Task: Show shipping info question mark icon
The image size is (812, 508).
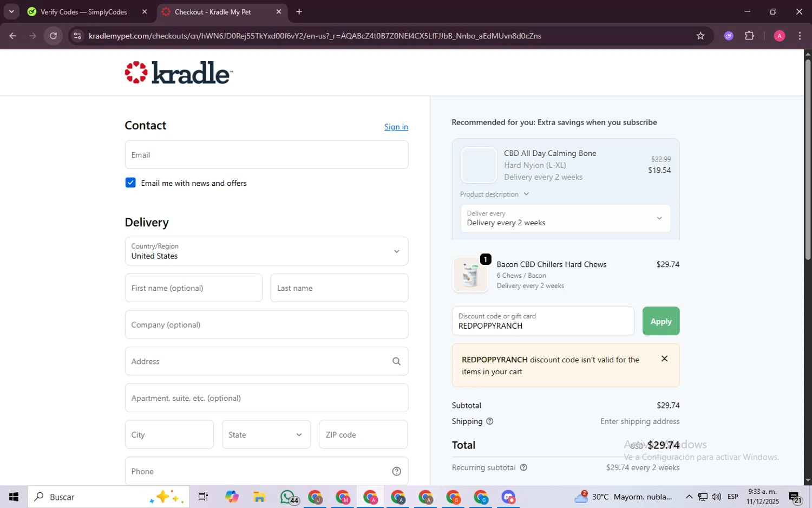Action: 489,421
